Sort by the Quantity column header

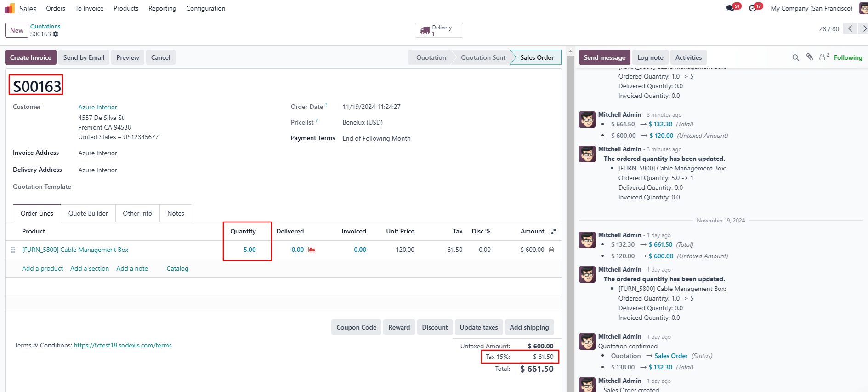click(243, 231)
